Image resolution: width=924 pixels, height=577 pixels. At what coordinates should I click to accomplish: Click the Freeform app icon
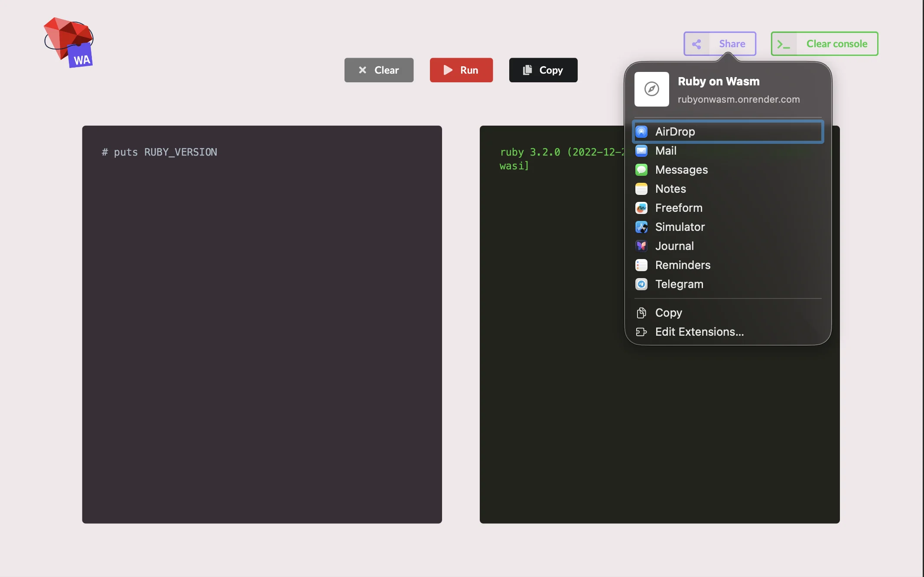tap(641, 208)
